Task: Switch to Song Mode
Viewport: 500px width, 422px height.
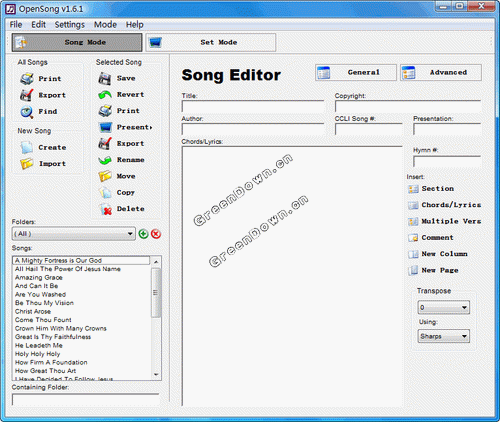Action: [x=77, y=42]
